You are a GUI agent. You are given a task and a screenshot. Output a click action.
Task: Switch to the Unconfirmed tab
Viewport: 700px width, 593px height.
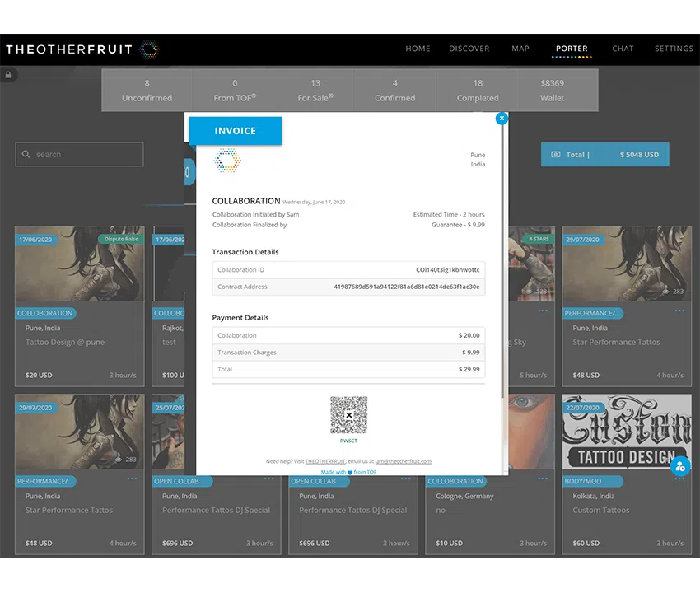147,91
